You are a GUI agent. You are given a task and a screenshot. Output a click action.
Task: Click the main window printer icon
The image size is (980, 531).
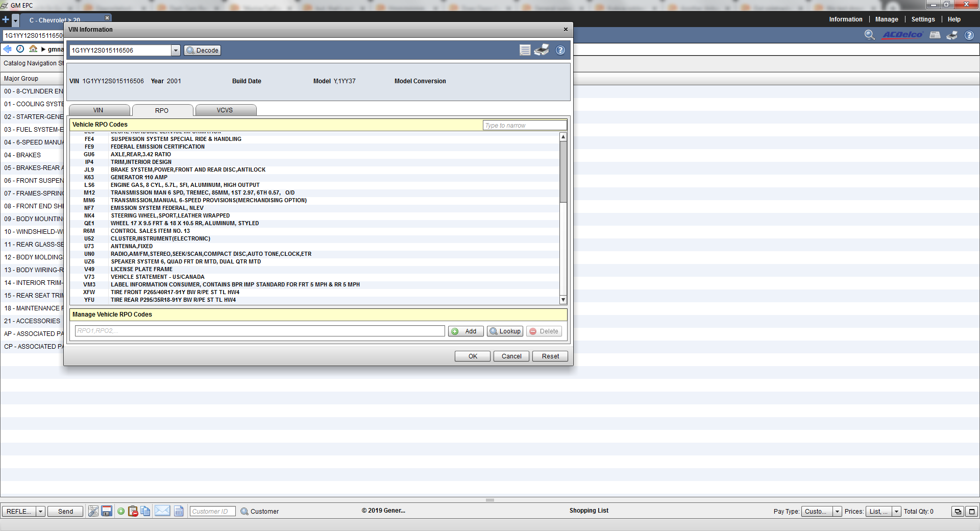pos(952,35)
